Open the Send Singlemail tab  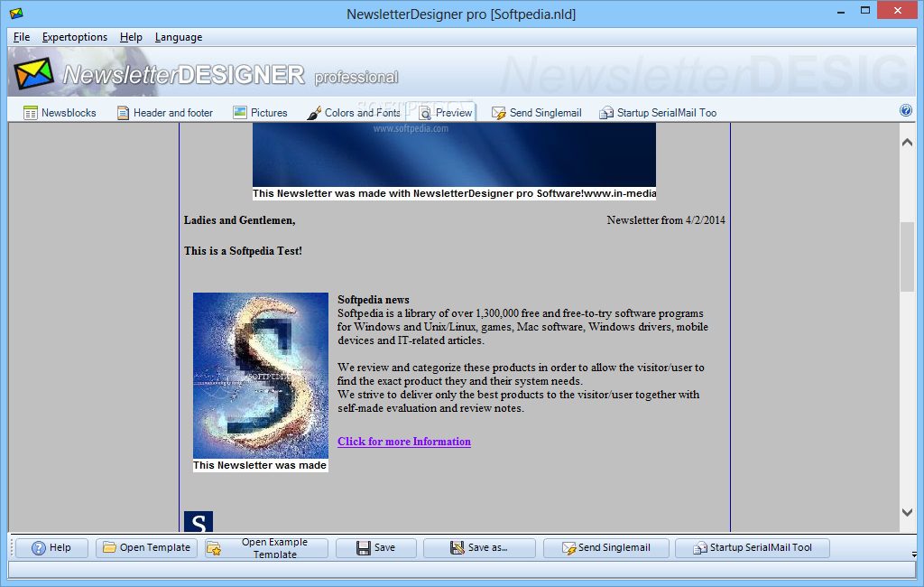click(537, 113)
